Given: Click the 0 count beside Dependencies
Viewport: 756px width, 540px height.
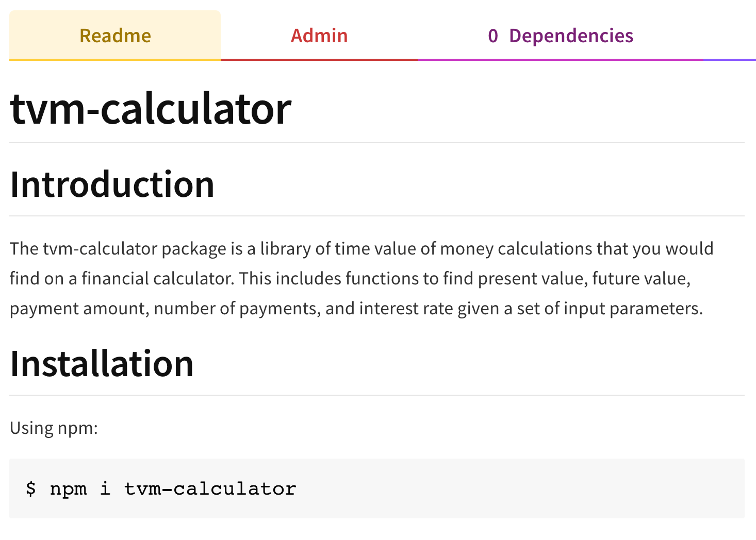Looking at the screenshot, I should point(493,36).
